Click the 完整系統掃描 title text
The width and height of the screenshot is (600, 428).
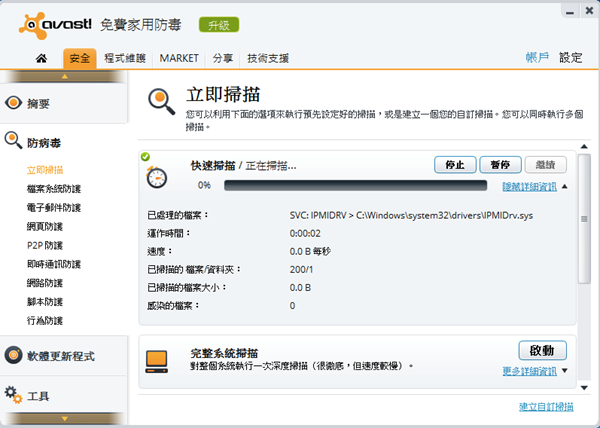pos(224,353)
